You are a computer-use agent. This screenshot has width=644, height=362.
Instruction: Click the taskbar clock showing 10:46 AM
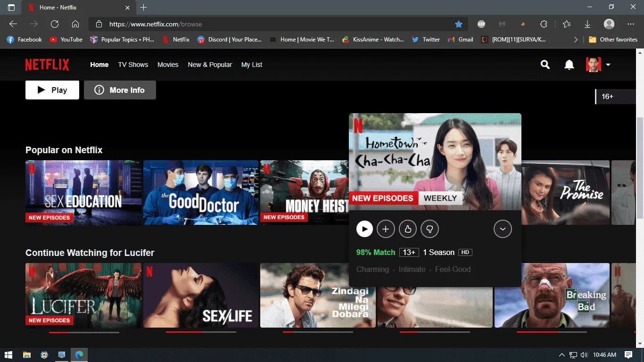tap(604, 355)
